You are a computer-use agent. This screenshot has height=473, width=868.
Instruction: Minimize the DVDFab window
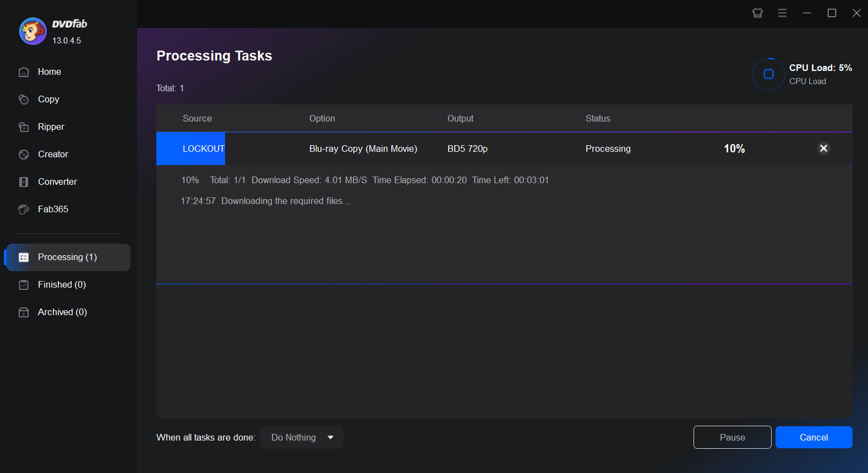point(807,13)
